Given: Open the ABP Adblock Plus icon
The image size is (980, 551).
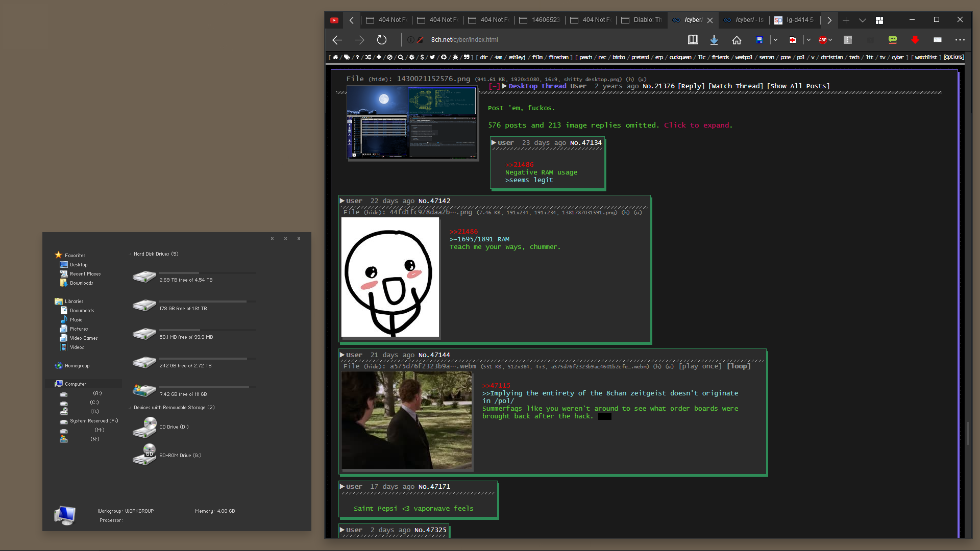Looking at the screenshot, I should coord(822,40).
